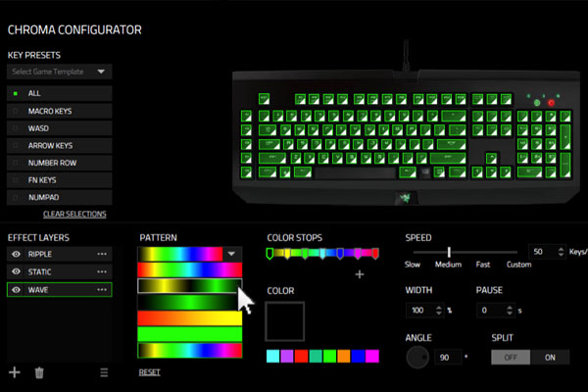Toggle visibility of the STATIC layer
Screen dimensions: 588x392
tap(16, 271)
